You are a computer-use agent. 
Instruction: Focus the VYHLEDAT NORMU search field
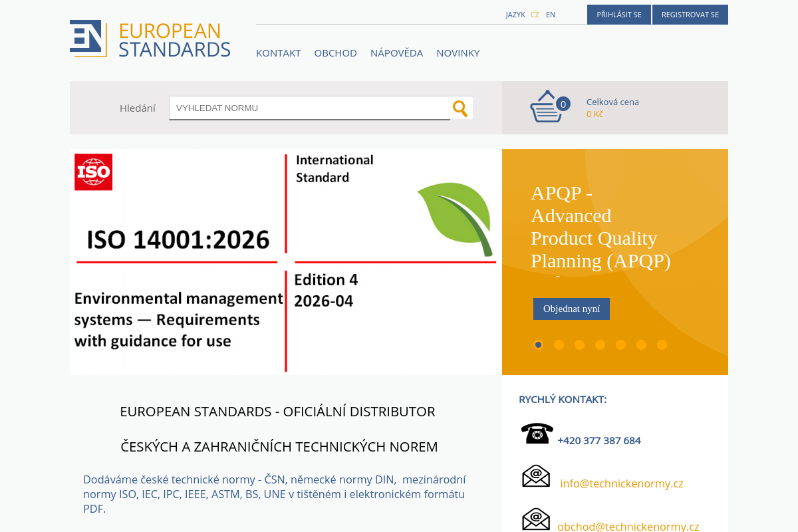310,108
